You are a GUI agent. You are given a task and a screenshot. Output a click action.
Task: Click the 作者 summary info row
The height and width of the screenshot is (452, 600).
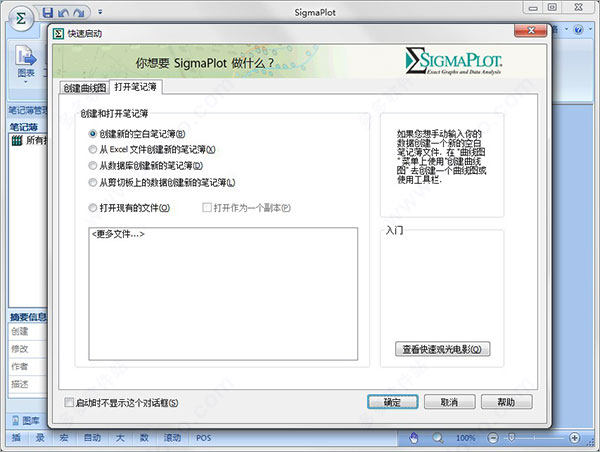28,367
